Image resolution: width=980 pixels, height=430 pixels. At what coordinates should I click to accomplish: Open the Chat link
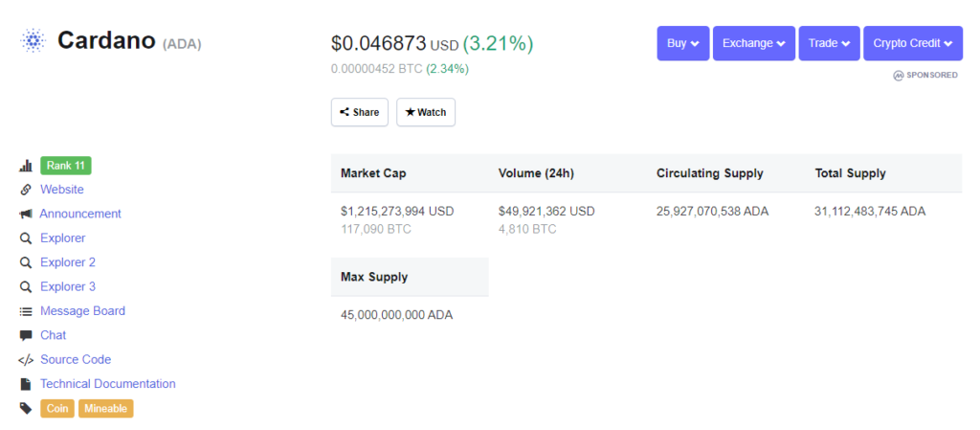pyautogui.click(x=54, y=335)
